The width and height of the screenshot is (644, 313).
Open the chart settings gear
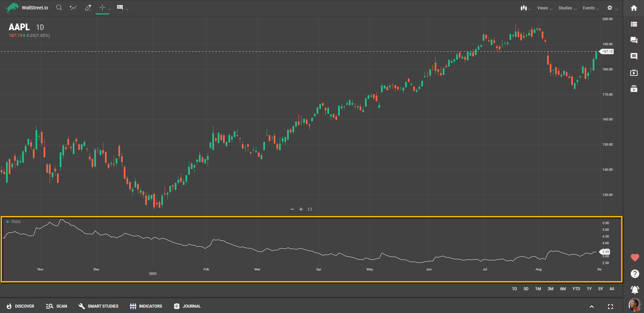coord(610,8)
